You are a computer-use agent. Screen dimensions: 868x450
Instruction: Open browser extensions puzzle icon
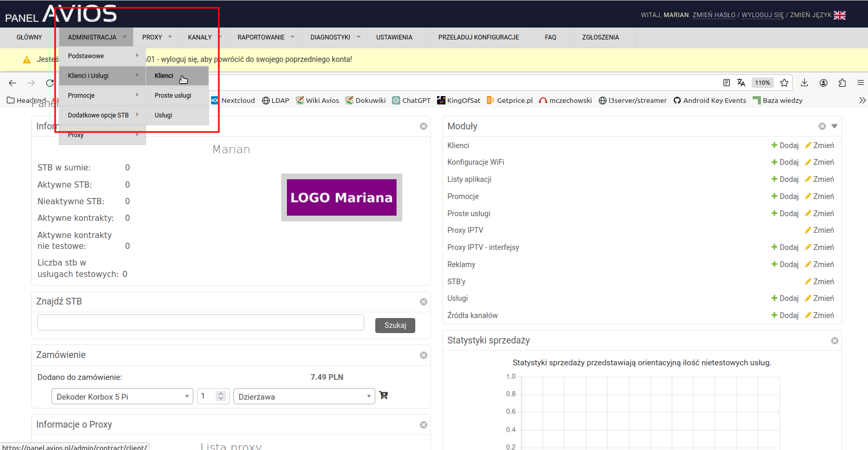(x=842, y=83)
